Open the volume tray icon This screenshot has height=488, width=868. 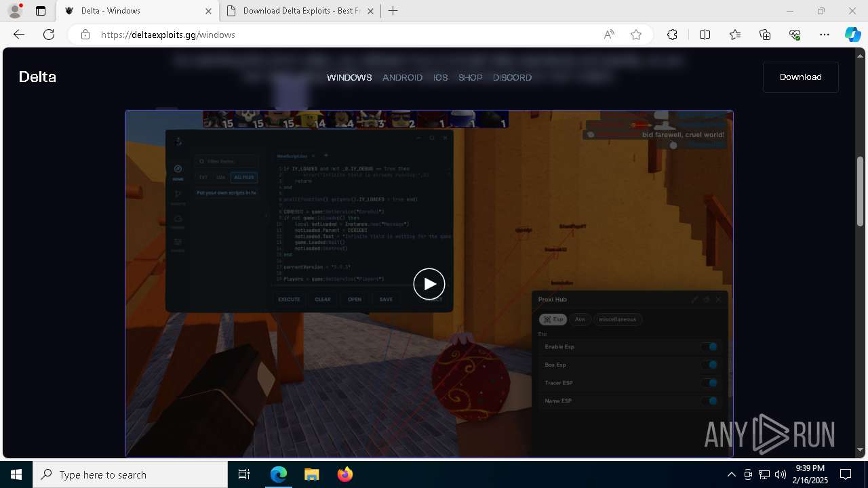pyautogui.click(x=780, y=474)
